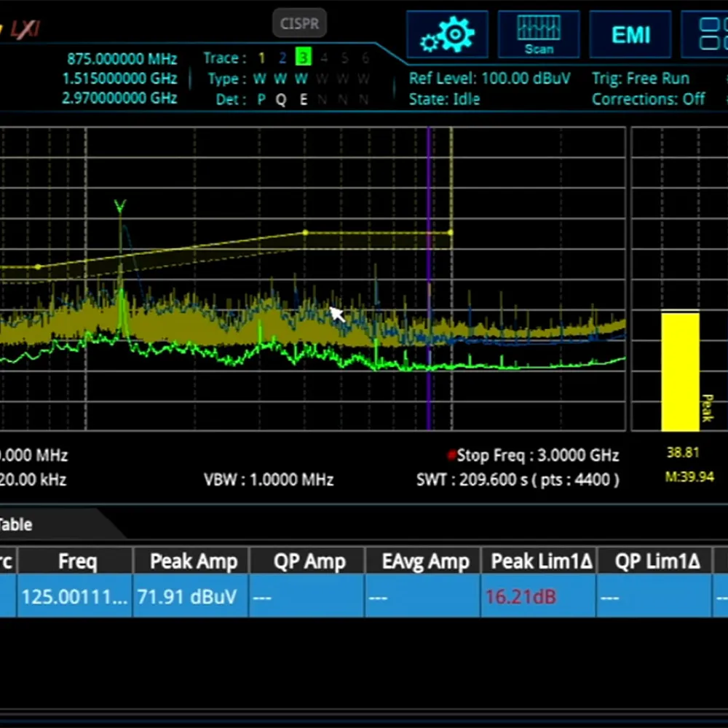The image size is (728, 728).
Task: Click the V marker on the signal peak
Action: click(x=120, y=207)
